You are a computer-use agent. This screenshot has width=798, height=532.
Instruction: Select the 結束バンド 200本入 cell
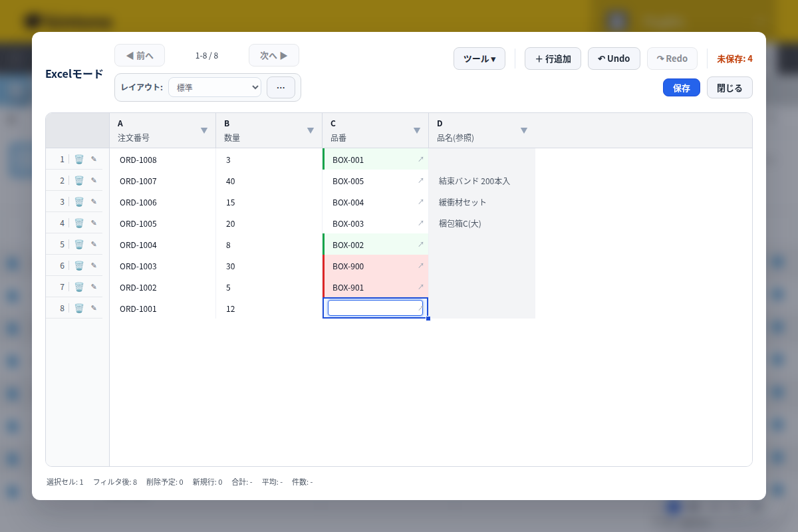[x=482, y=180]
